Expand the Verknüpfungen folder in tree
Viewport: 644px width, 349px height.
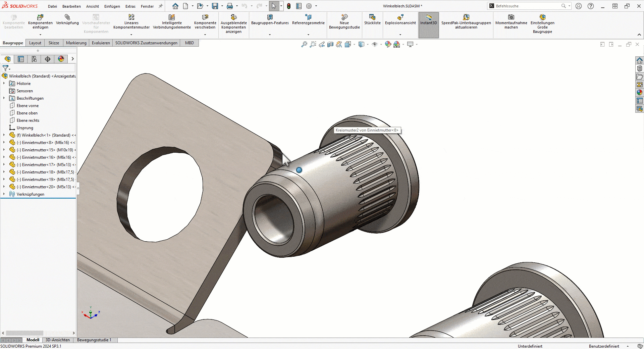tap(4, 194)
